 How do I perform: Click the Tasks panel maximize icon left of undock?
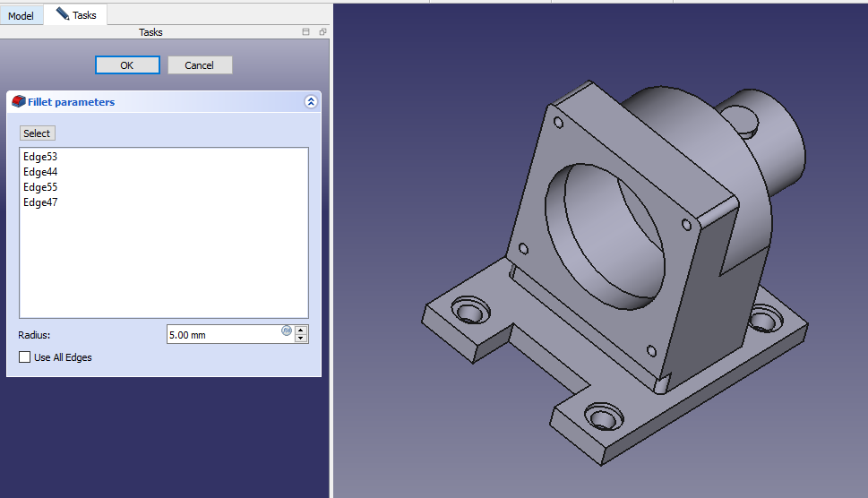tap(306, 32)
